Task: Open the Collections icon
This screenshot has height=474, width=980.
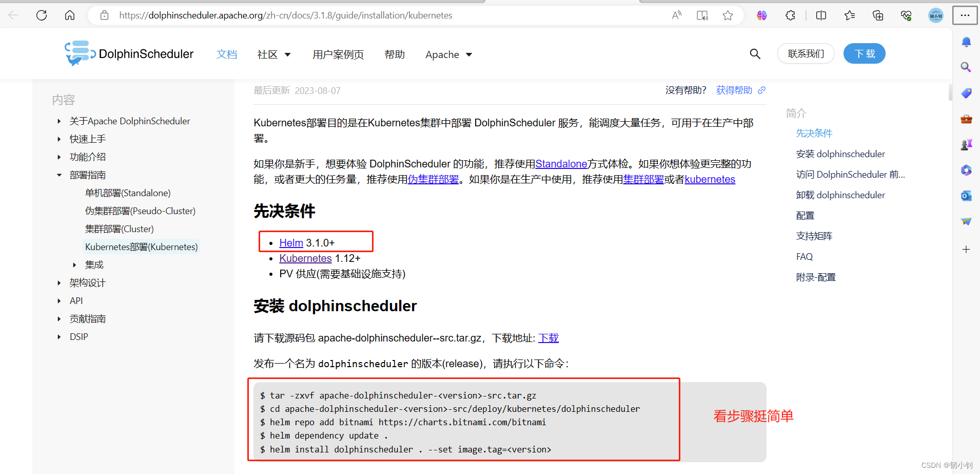Action: (x=878, y=15)
